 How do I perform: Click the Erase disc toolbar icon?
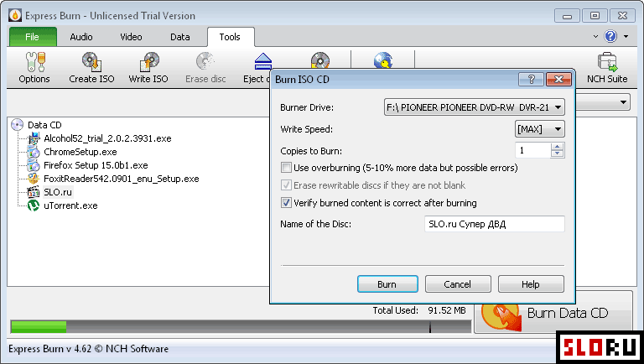click(205, 61)
